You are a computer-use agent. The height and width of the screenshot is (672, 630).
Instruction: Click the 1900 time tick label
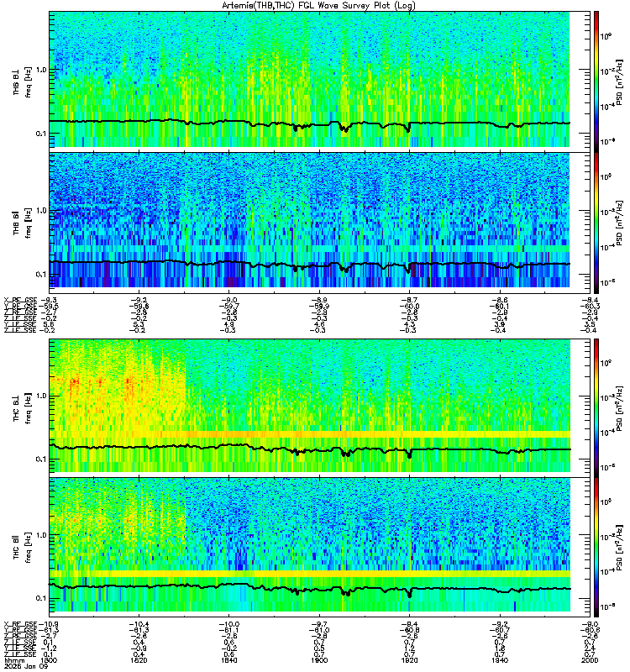tap(319, 660)
